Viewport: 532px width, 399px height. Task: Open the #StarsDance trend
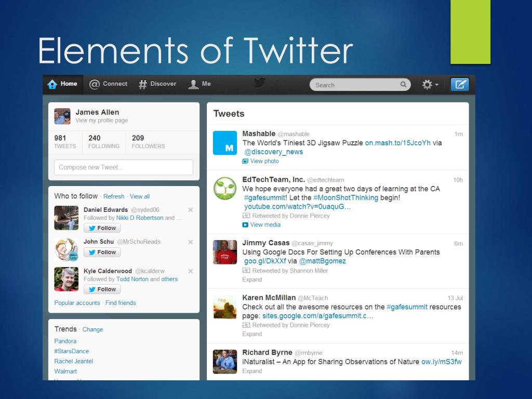coord(71,351)
